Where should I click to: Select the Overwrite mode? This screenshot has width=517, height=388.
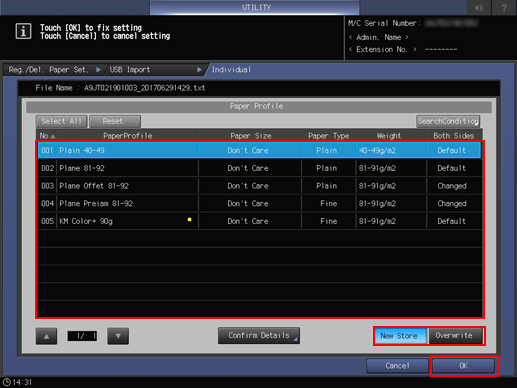click(455, 336)
